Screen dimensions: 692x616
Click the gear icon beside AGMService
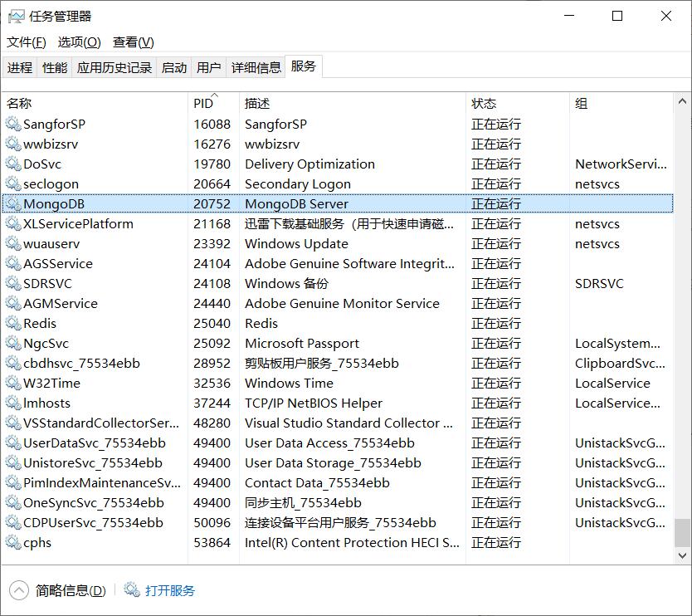click(x=13, y=303)
